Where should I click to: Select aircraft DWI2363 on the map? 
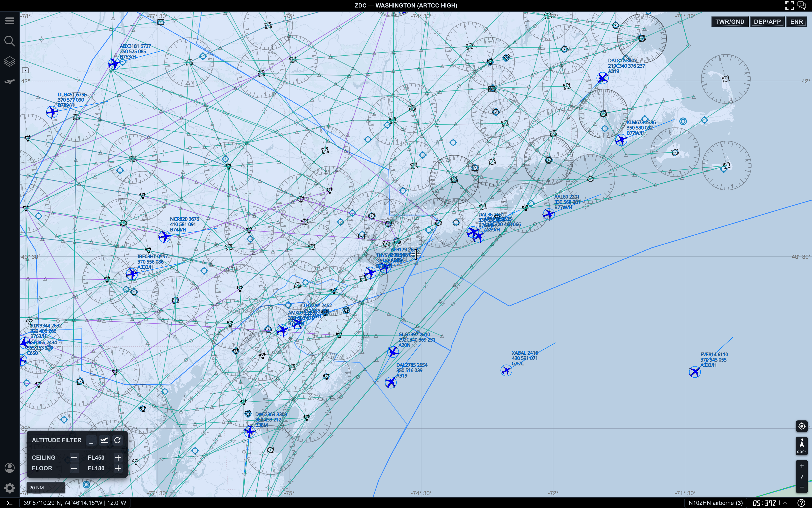click(x=250, y=431)
